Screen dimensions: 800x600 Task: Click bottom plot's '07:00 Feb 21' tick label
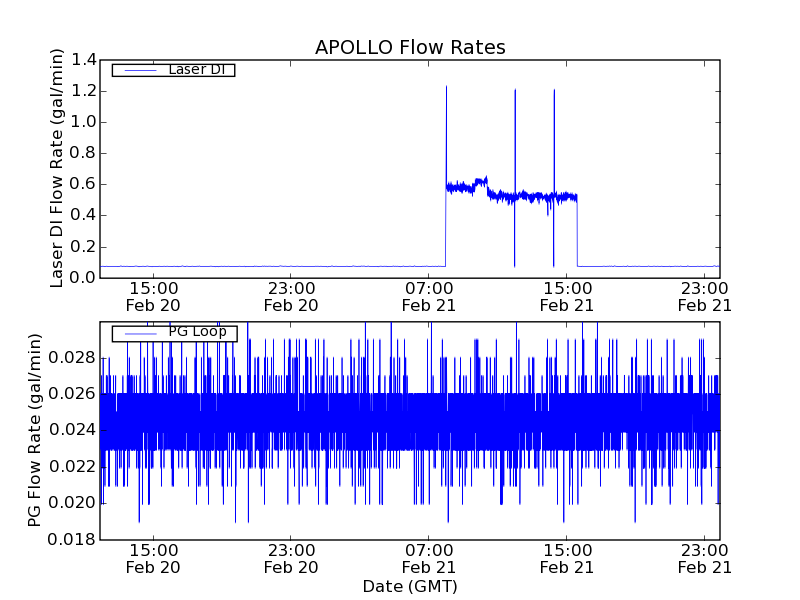[429, 559]
